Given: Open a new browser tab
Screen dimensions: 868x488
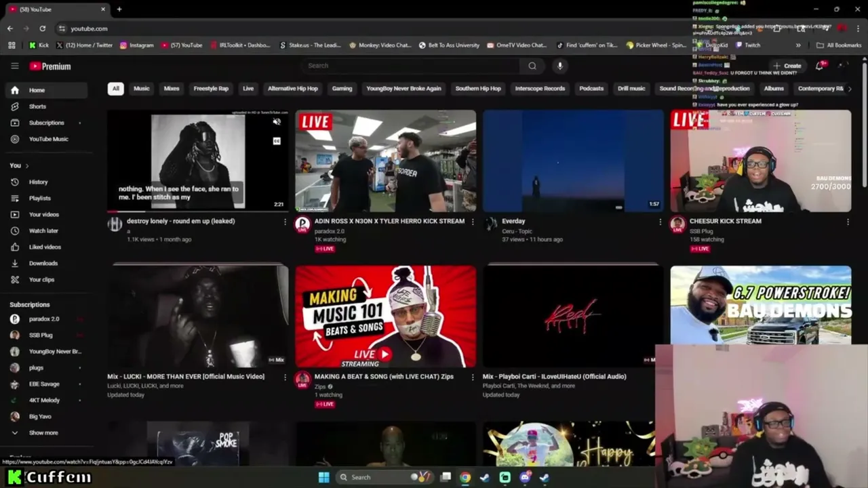Looking at the screenshot, I should coord(119,9).
